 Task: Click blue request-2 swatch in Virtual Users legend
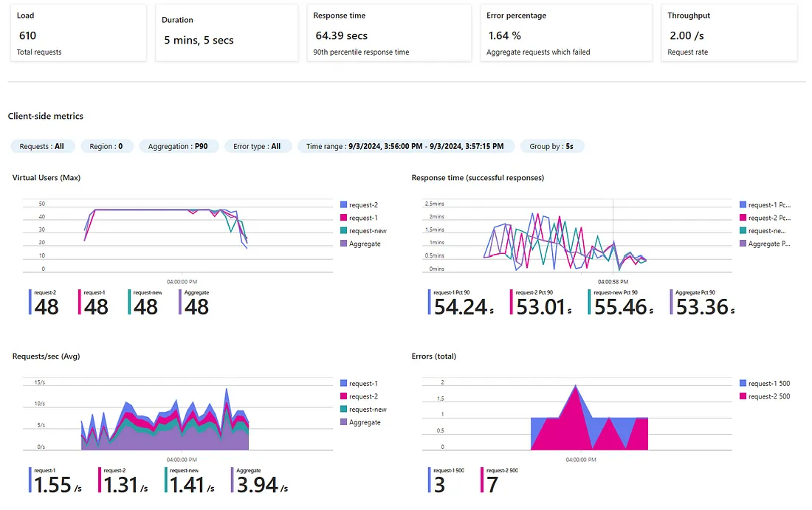(343, 205)
